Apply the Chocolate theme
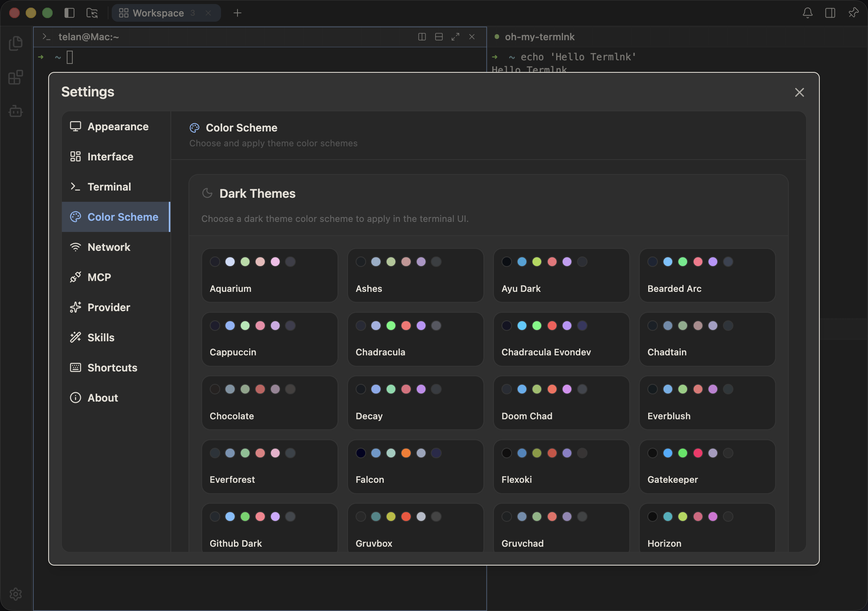Viewport: 868px width, 611px height. click(270, 403)
